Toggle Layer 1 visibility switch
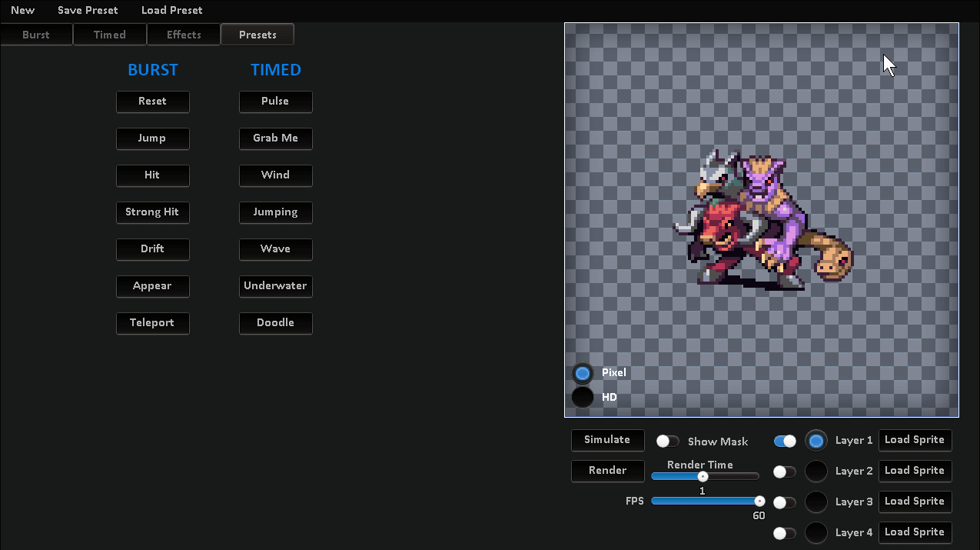The height and width of the screenshot is (550, 980). tap(785, 441)
